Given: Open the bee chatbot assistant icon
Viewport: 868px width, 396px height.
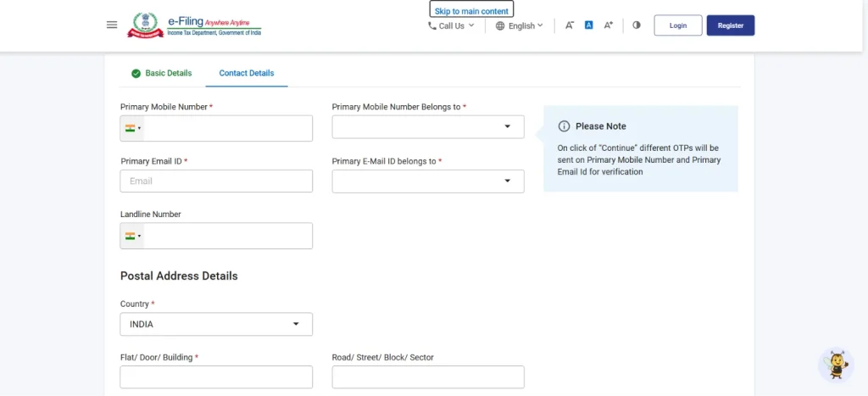Looking at the screenshot, I should (x=836, y=365).
